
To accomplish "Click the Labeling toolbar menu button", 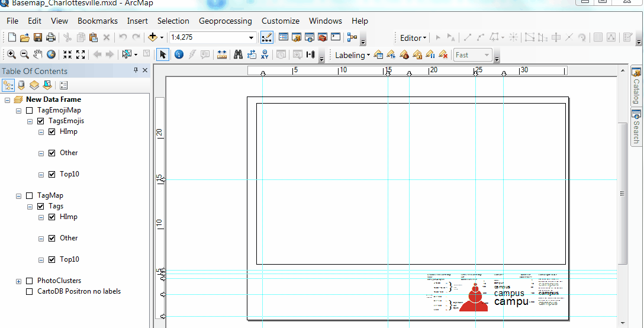I will coord(352,55).
